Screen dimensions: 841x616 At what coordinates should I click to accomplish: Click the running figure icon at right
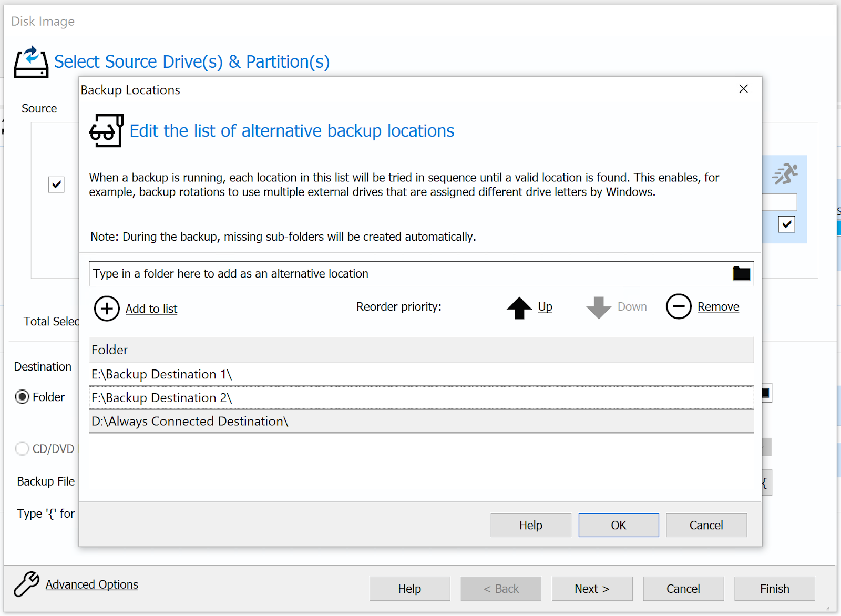[785, 174]
